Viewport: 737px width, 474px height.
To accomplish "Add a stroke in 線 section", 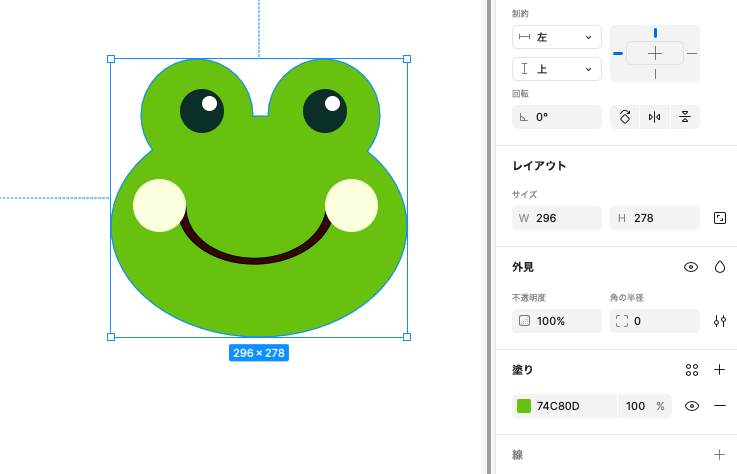I will click(x=719, y=454).
